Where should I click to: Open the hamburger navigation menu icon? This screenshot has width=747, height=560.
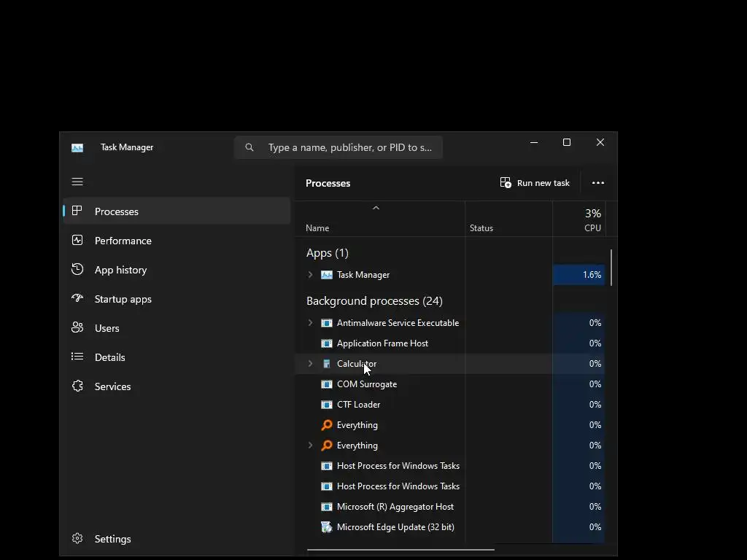[77, 182]
